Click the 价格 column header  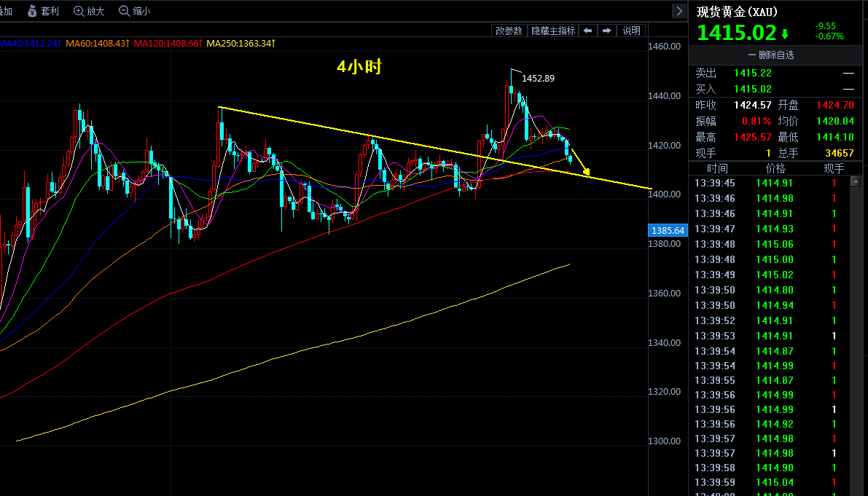point(775,169)
